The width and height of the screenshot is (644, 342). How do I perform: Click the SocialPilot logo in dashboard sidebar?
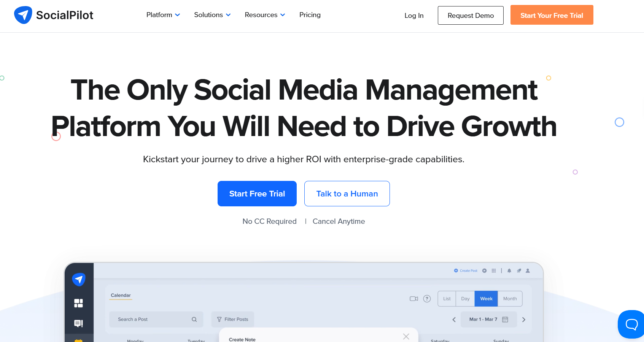click(79, 279)
